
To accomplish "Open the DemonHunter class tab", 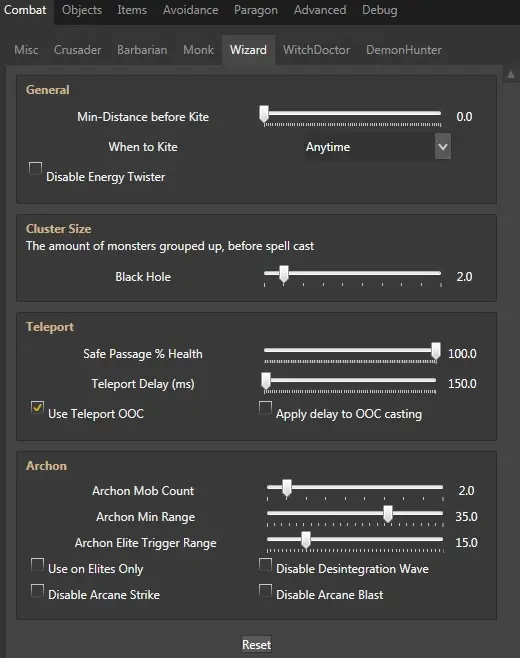I will (x=404, y=50).
